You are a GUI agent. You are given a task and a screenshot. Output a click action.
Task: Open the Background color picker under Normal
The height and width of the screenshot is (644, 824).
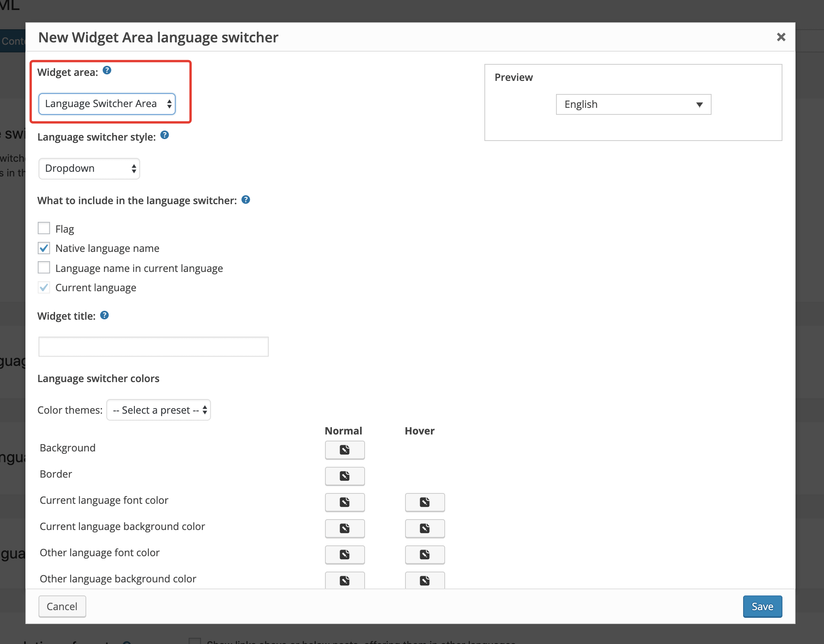pos(345,450)
